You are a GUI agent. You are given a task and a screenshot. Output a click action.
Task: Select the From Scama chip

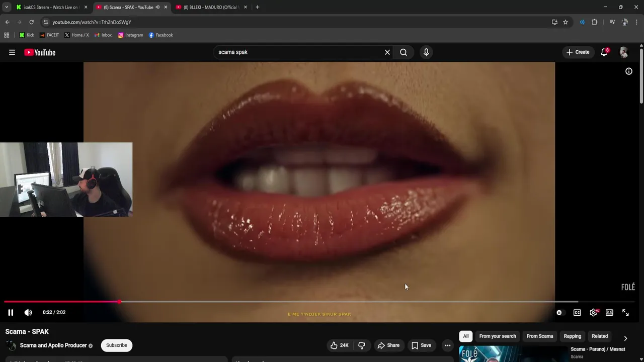click(x=540, y=336)
